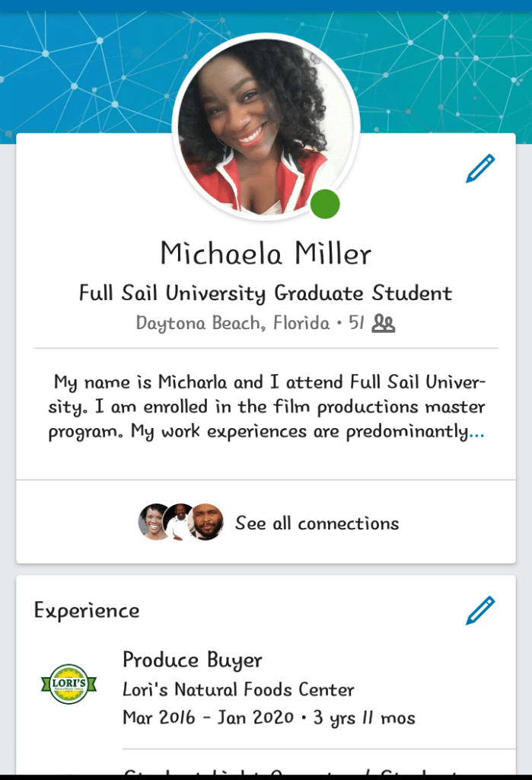This screenshot has height=780, width=532.
Task: Expand the truncated summary via the ellipsis
Action: coord(476,433)
